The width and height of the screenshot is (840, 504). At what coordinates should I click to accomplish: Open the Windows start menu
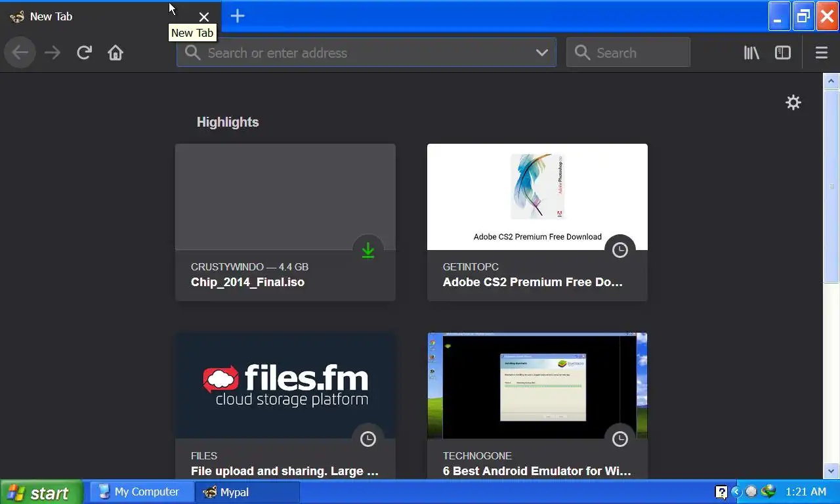[41, 492]
